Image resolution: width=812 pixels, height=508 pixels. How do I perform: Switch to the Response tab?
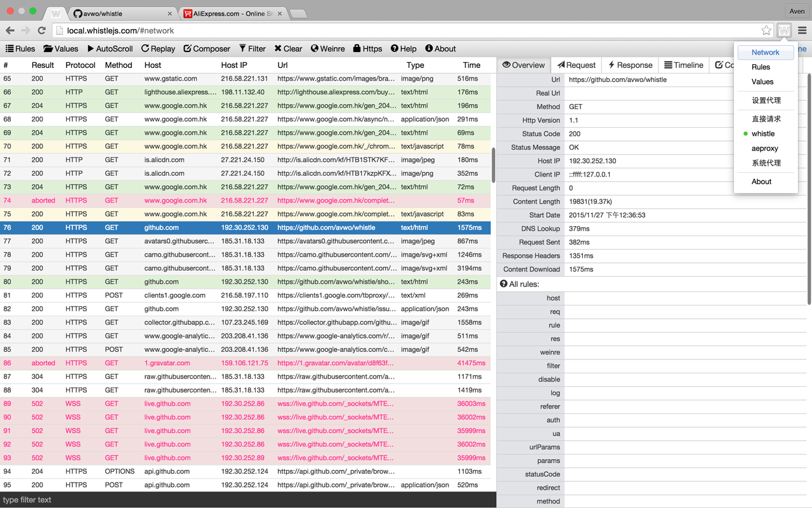click(630, 65)
